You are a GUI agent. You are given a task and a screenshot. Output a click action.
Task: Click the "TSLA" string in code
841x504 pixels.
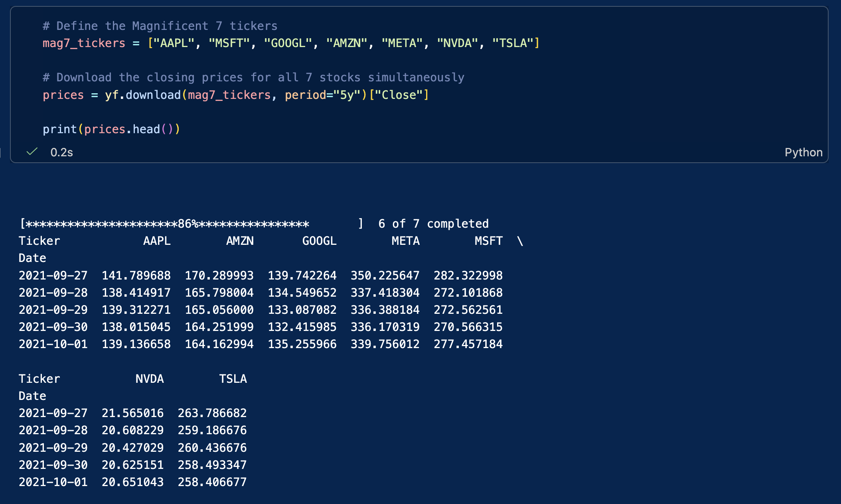coord(513,43)
